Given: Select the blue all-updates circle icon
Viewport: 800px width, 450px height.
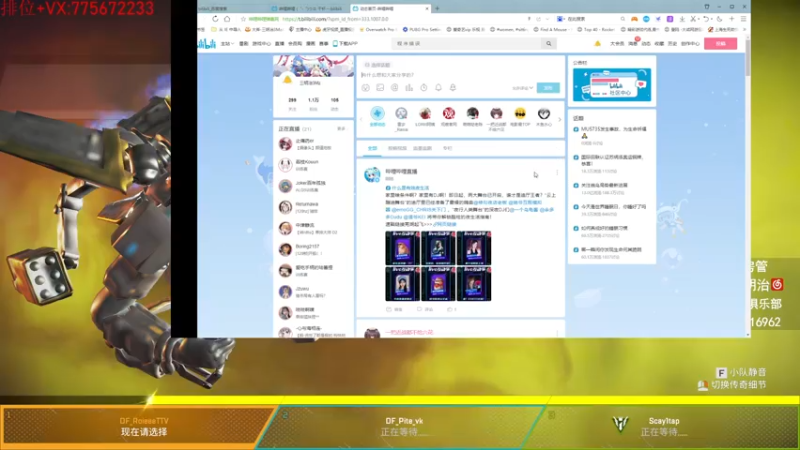Looking at the screenshot, I should coord(378,113).
